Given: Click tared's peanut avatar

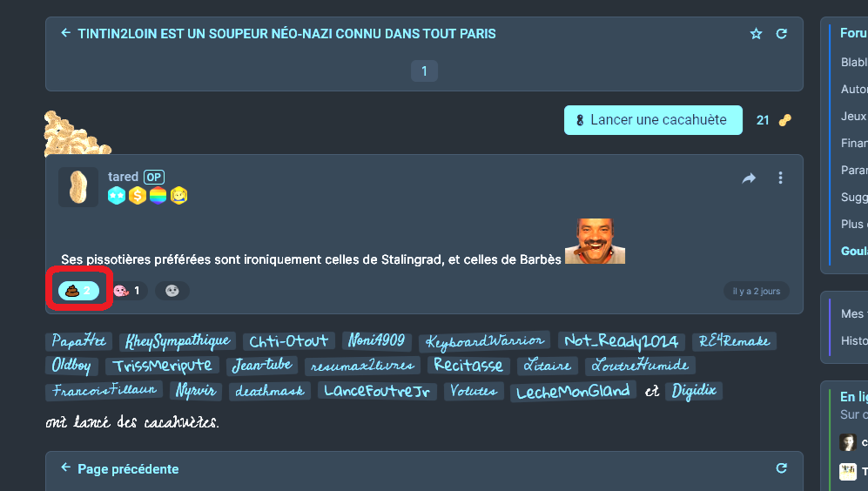Looking at the screenshot, I should coord(78,187).
